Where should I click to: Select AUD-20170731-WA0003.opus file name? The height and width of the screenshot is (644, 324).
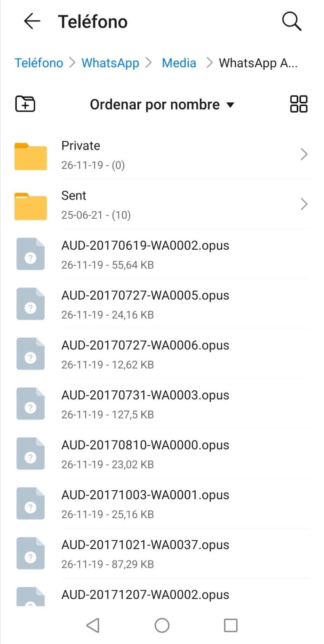145,395
